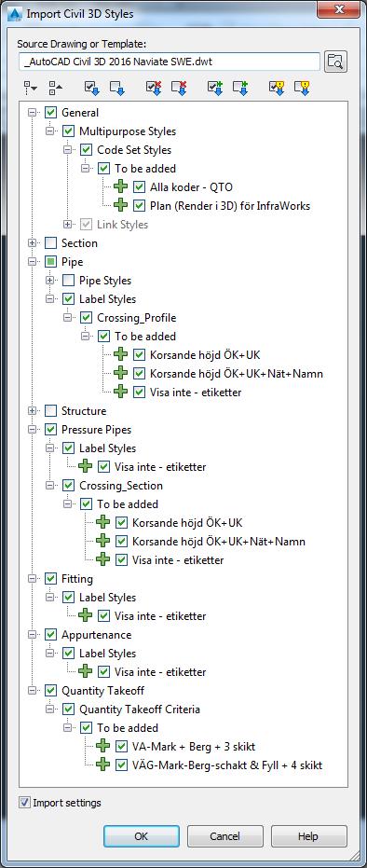
Task: Uncheck Alla koder - QTO style
Action: tap(140, 187)
